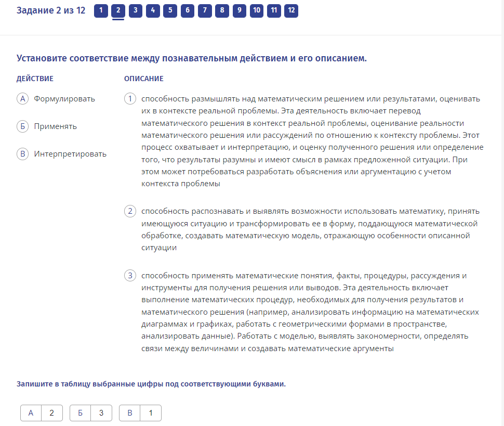Open the last task number 12

(291, 10)
